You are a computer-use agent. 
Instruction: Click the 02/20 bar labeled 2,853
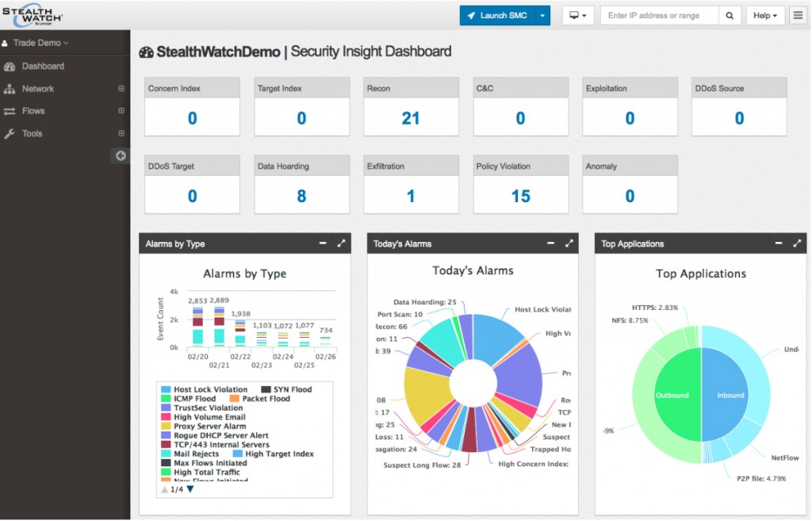tap(197, 327)
